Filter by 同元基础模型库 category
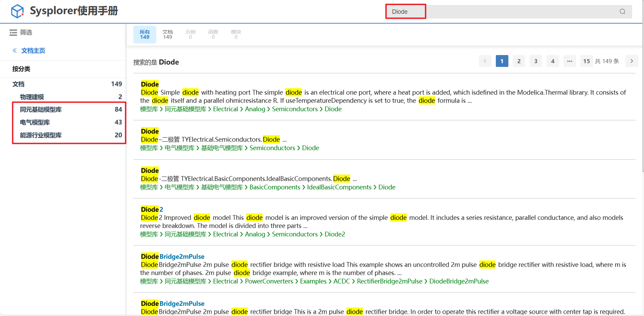The width and height of the screenshot is (644, 316). coord(41,110)
